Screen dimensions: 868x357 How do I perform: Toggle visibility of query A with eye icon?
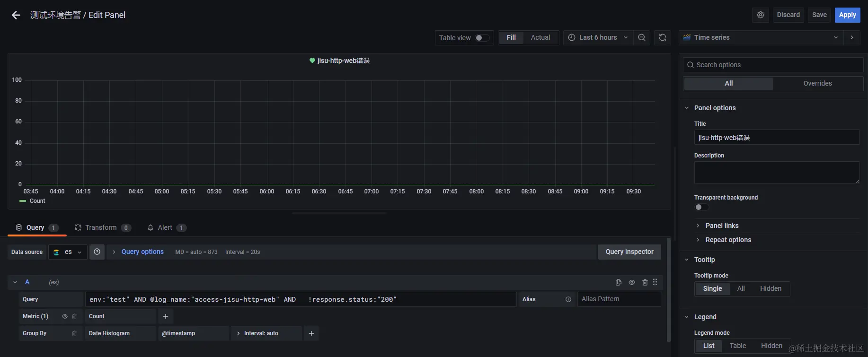pyautogui.click(x=632, y=282)
